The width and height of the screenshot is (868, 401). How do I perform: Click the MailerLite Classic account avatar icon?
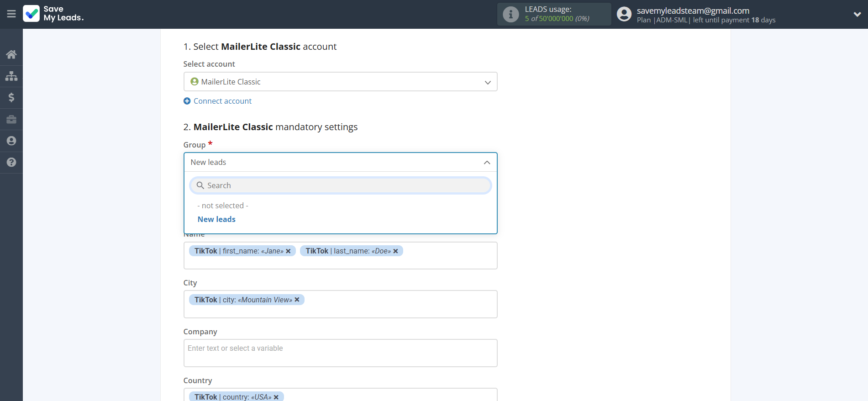[x=195, y=81]
